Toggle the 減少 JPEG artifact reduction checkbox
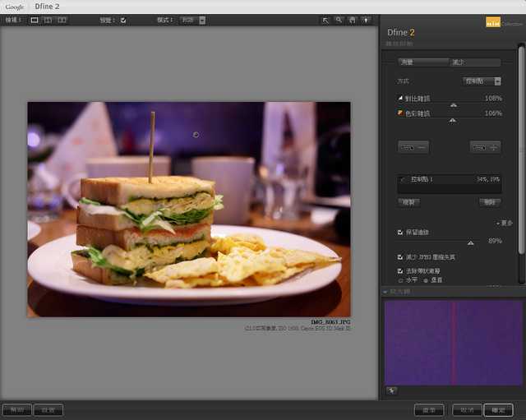This screenshot has width=526, height=420. (400, 257)
